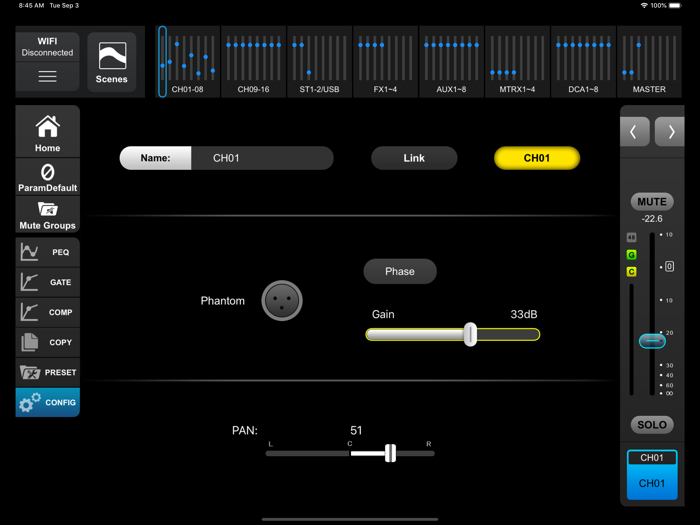Toggle the yellow C compressor indicator

[x=631, y=271]
